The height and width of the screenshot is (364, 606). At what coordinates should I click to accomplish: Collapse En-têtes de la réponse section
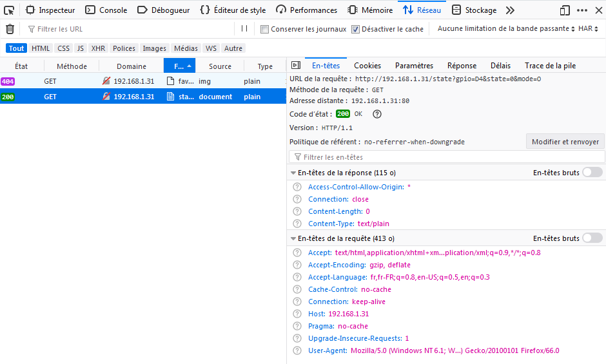point(293,173)
